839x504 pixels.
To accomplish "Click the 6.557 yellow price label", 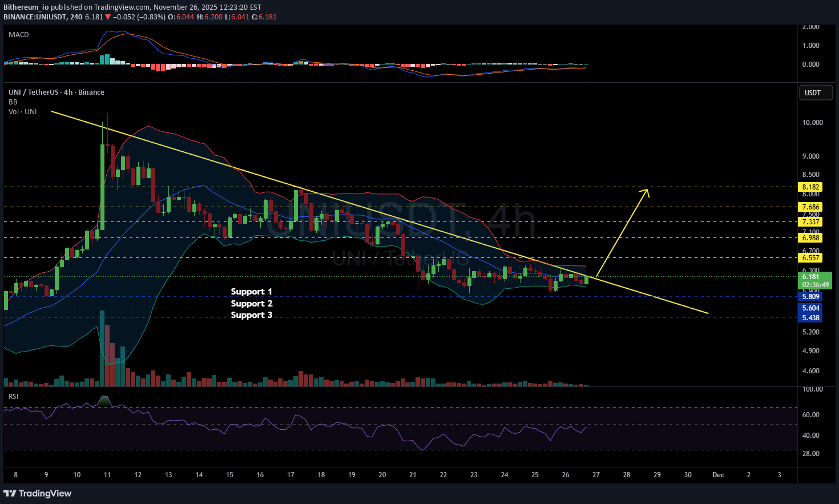I will pos(810,258).
